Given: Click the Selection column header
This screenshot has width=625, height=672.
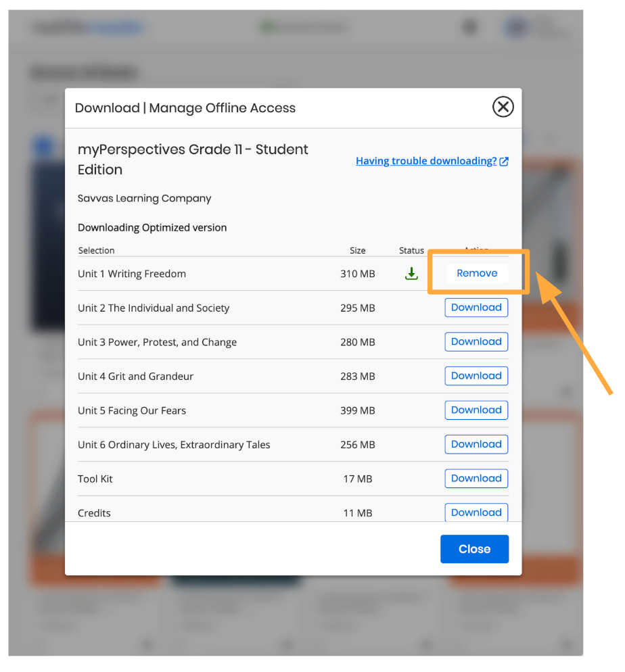Looking at the screenshot, I should (96, 250).
